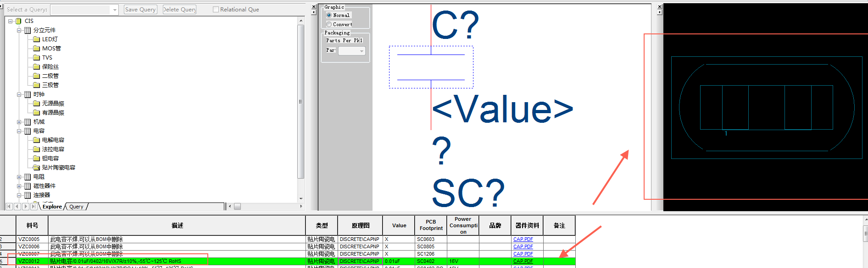Click the Value column header

pyautogui.click(x=399, y=225)
